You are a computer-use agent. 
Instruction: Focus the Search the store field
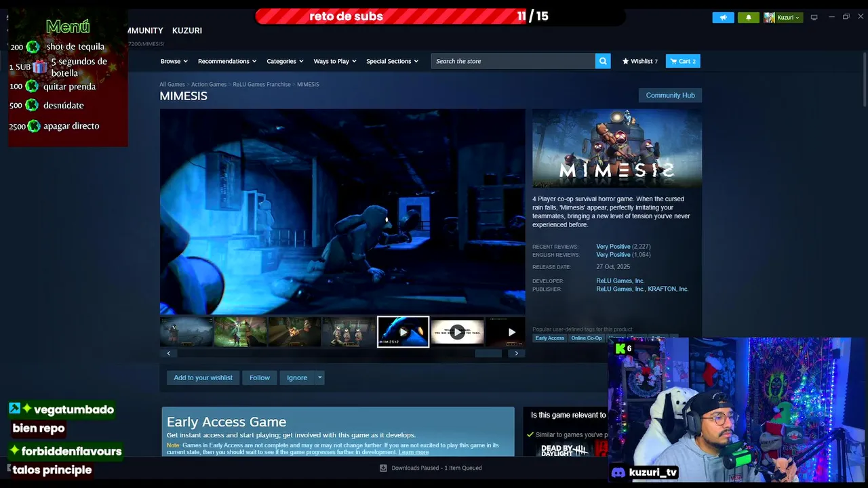click(x=513, y=61)
